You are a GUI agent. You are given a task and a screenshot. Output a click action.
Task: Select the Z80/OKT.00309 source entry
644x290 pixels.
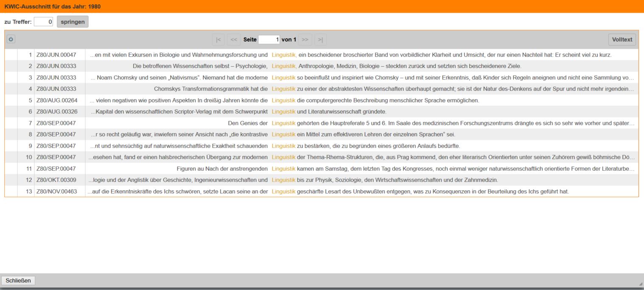pos(56,180)
